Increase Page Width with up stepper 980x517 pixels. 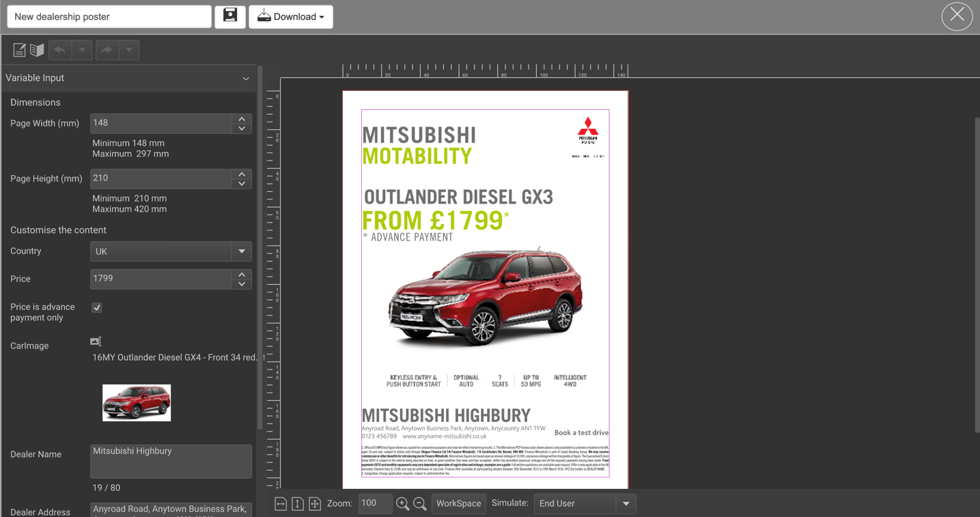pyautogui.click(x=242, y=119)
